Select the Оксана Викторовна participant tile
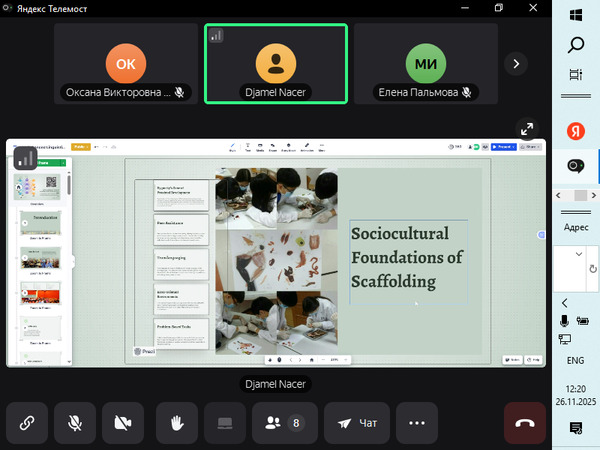The image size is (600, 450). pyautogui.click(x=125, y=63)
